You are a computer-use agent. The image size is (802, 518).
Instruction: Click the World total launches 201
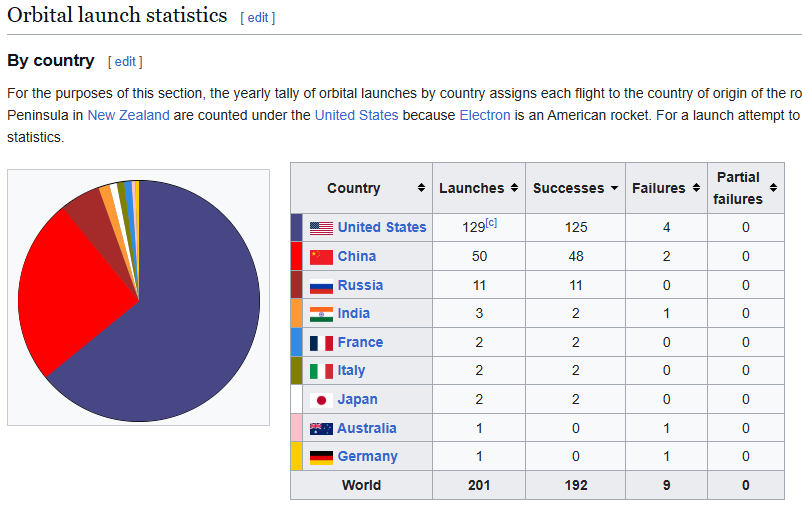(479, 485)
